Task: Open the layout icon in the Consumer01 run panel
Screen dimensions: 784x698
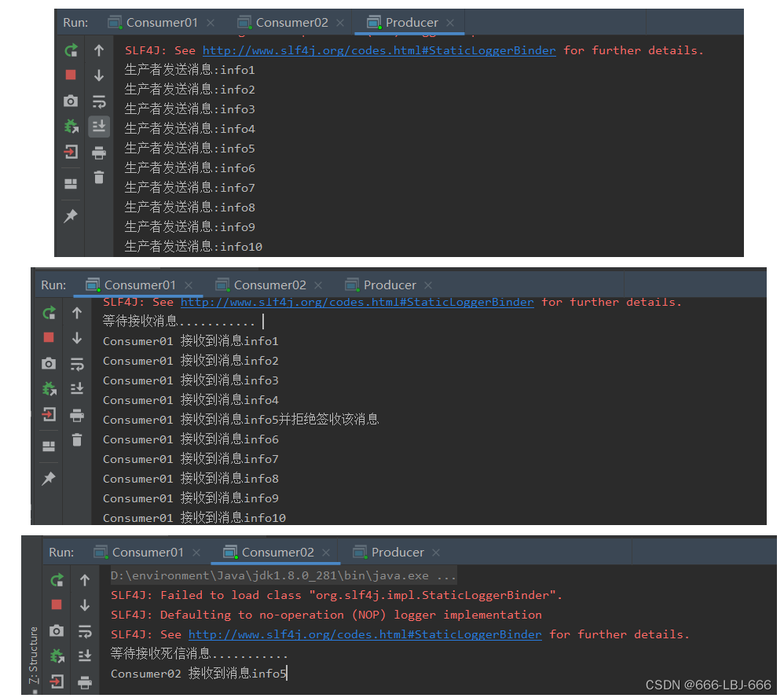Action: [x=49, y=446]
